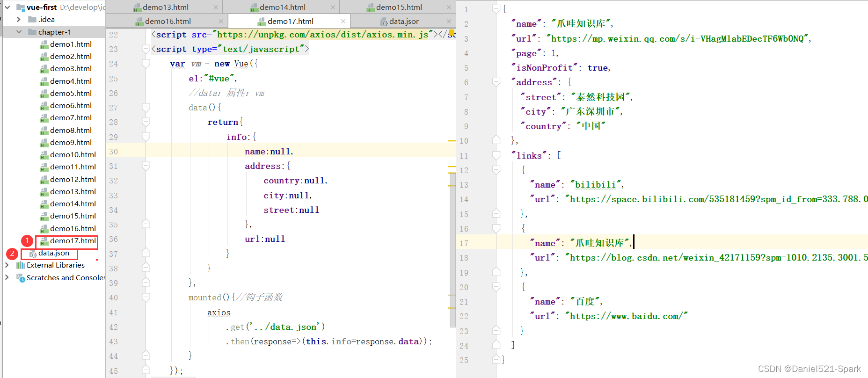Fold JSON root object at line 1
The width and height of the screenshot is (868, 378).
point(496,9)
